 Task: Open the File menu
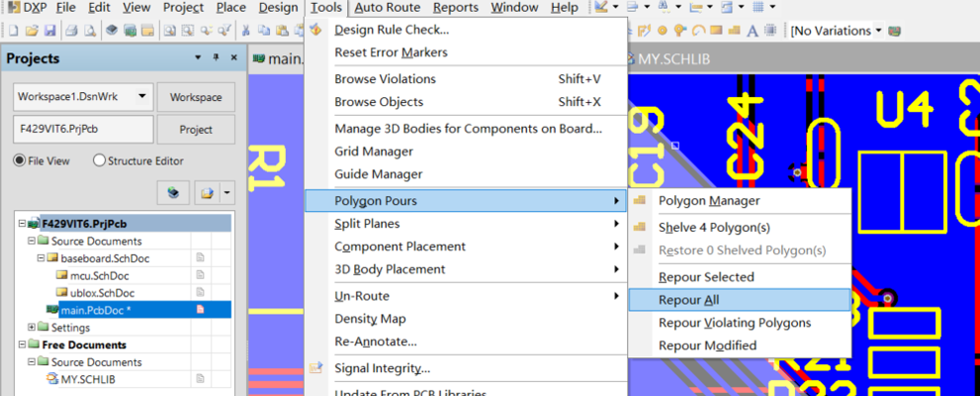65,8
